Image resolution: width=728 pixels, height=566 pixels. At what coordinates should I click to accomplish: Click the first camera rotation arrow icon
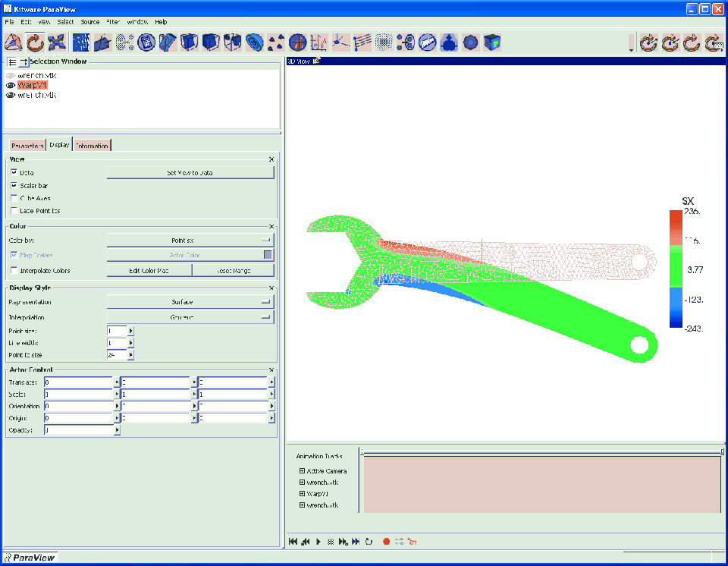click(648, 42)
